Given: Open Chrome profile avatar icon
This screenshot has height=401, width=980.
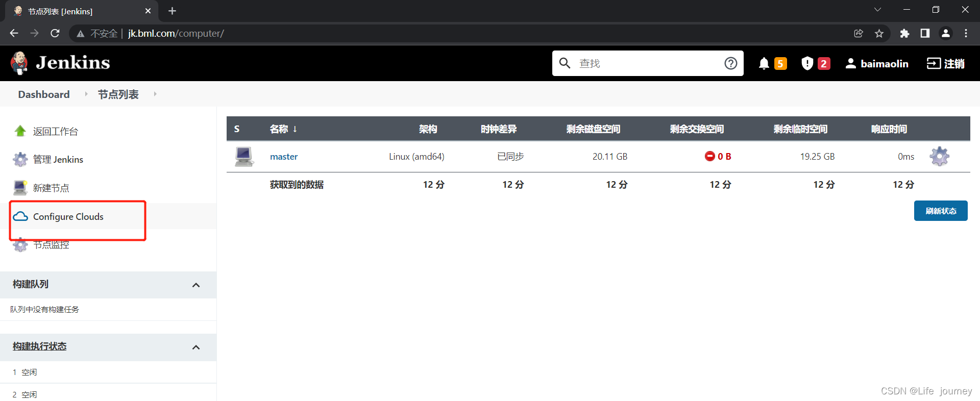Looking at the screenshot, I should point(946,33).
